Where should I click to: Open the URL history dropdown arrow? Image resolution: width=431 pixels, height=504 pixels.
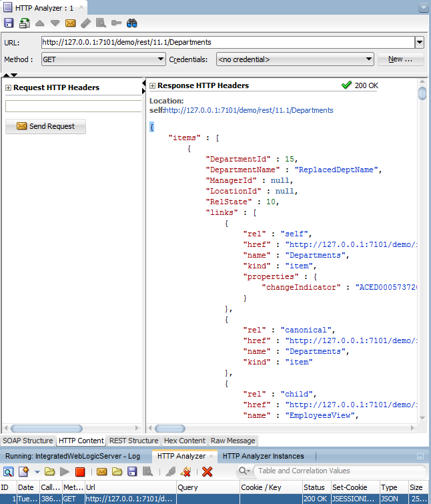tap(420, 42)
